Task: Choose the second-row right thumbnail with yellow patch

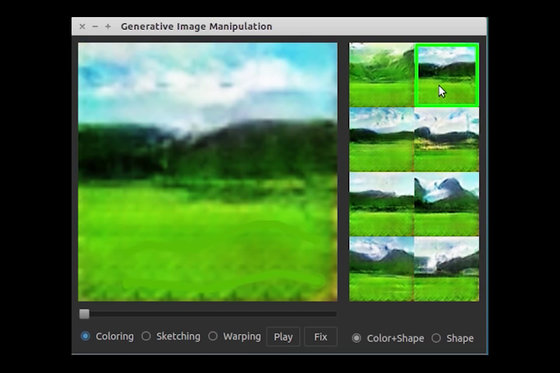Action: point(446,140)
